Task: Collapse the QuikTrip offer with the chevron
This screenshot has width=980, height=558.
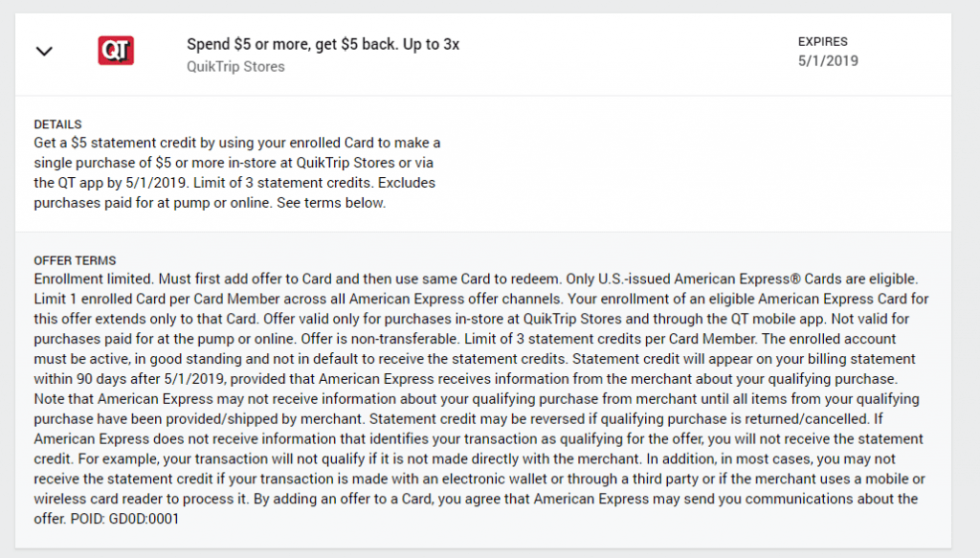Action: [x=44, y=52]
